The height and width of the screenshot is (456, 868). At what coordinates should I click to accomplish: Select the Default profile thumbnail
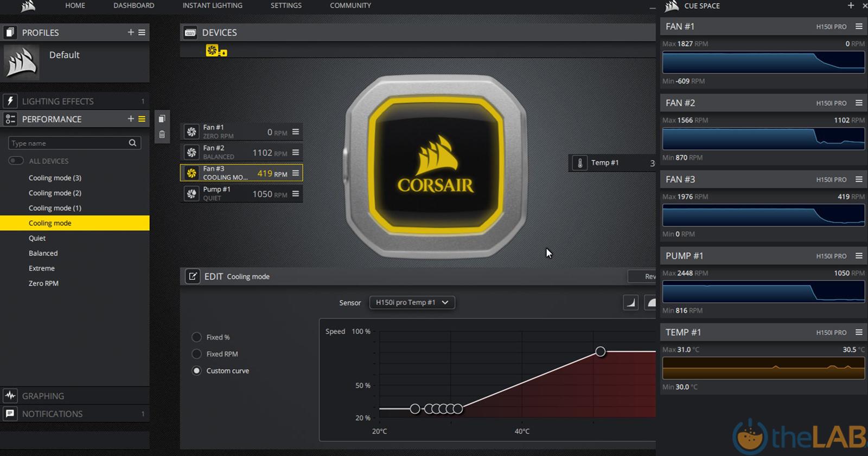[x=22, y=63]
